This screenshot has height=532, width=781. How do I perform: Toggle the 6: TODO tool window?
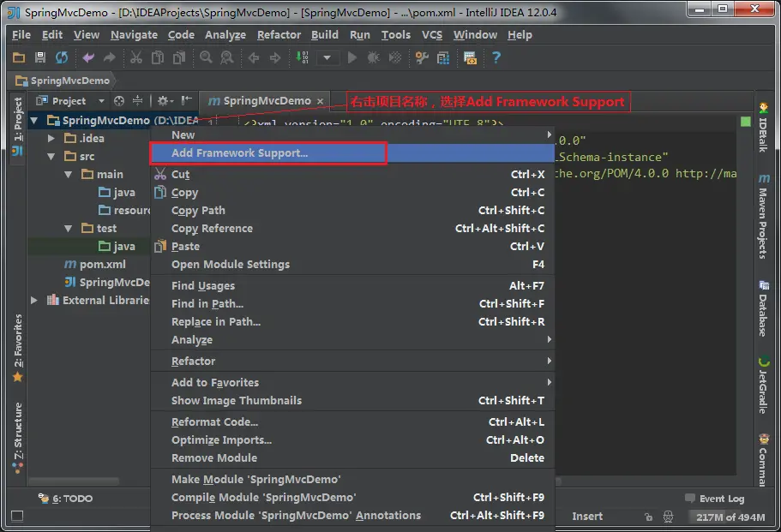click(66, 498)
